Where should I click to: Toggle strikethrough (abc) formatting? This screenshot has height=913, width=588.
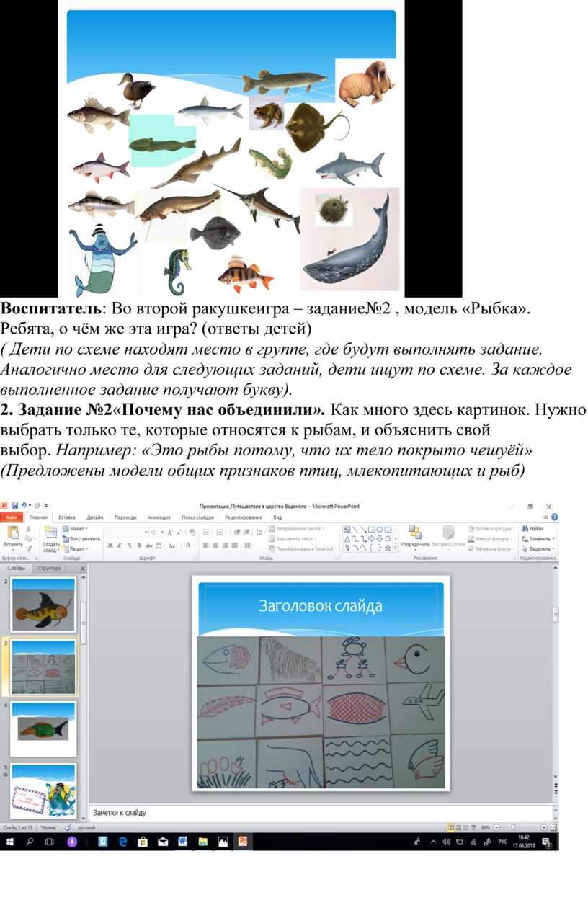pos(148,545)
